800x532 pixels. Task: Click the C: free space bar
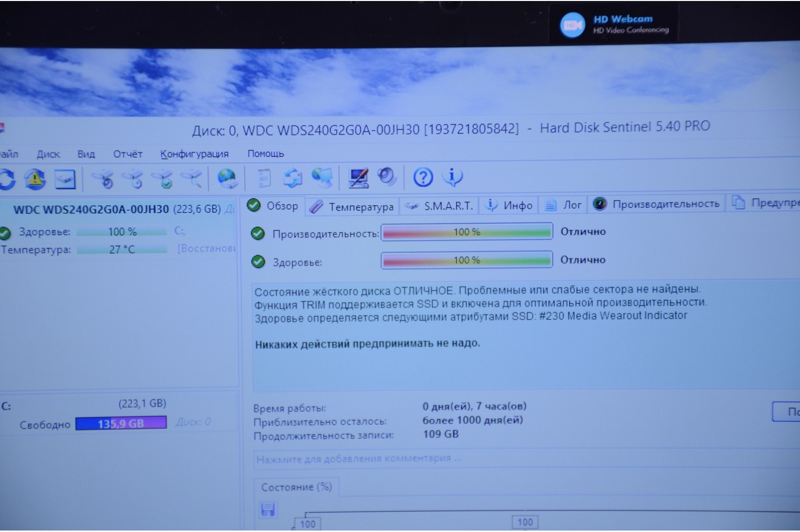[x=121, y=424]
